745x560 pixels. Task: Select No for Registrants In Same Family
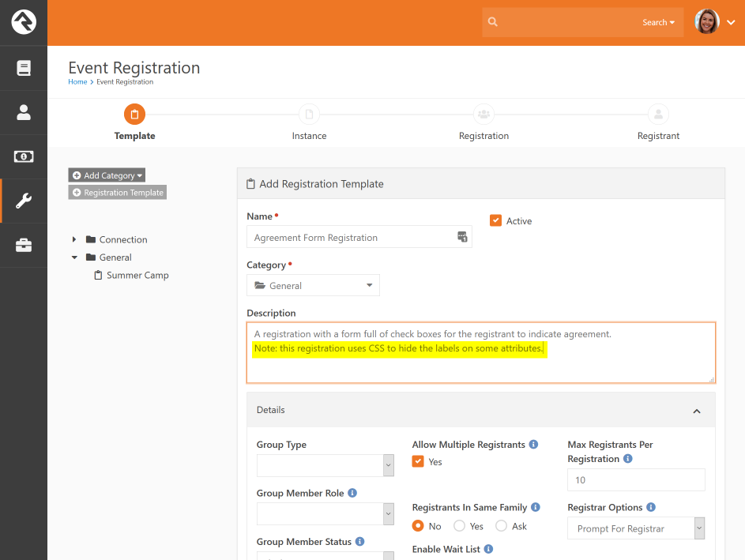coord(418,526)
